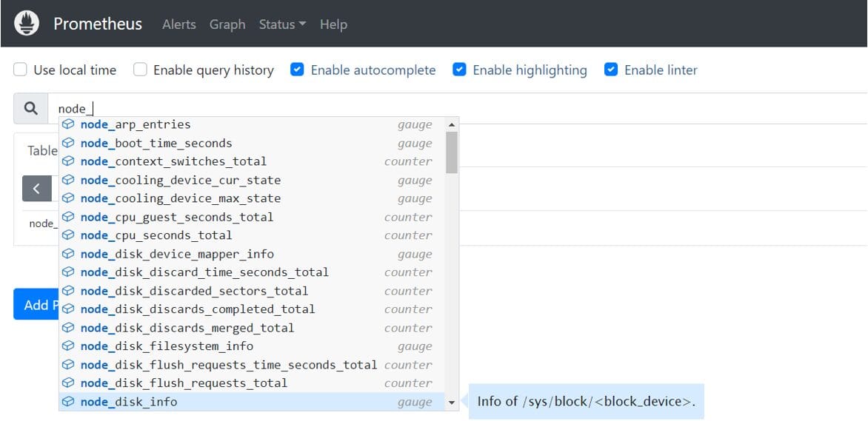
Task: Open the Graph page in navbar
Action: pyautogui.click(x=227, y=24)
